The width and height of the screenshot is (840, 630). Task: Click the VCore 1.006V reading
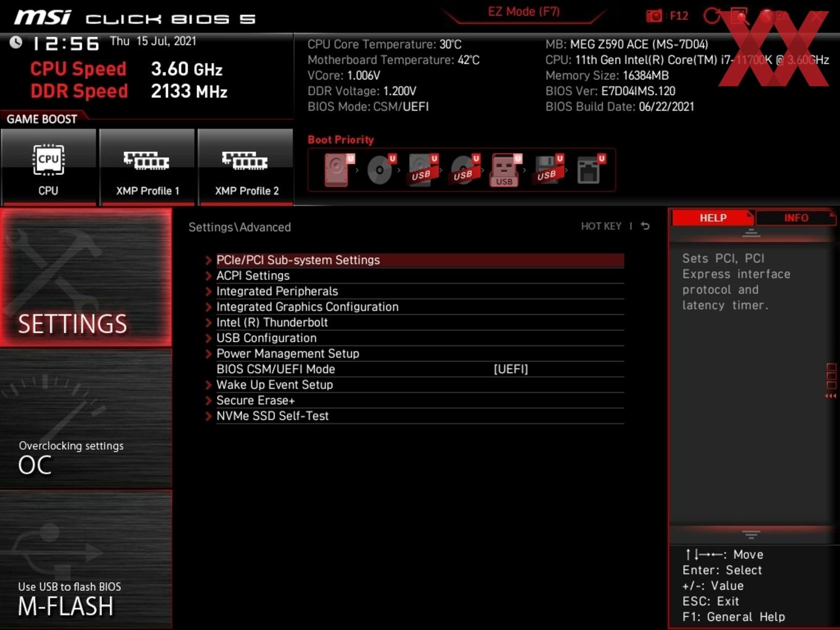point(344,75)
